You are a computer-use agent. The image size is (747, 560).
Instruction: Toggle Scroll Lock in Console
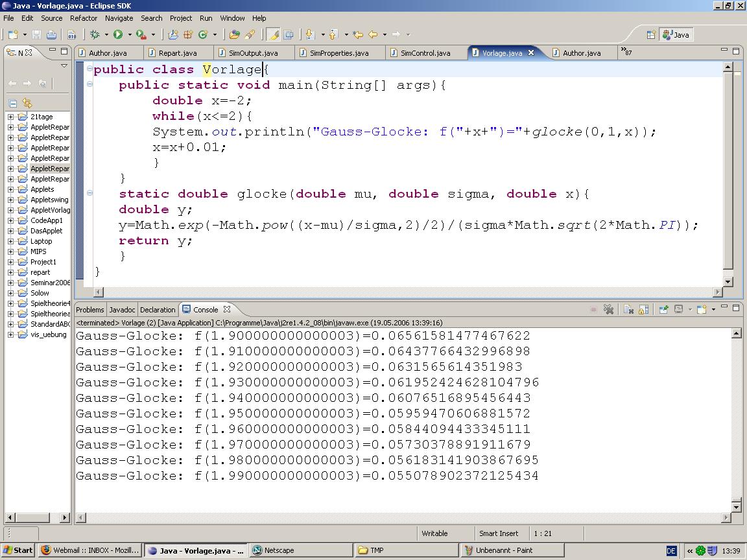(x=643, y=310)
